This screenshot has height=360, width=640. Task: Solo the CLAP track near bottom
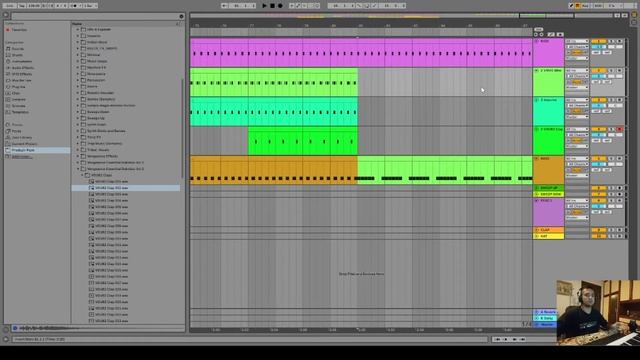[611, 230]
